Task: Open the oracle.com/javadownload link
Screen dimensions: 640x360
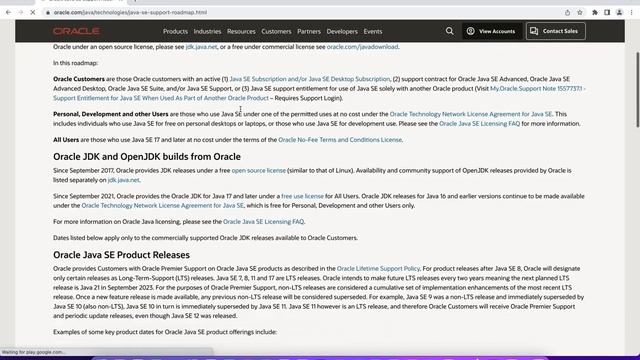Action: [x=362, y=47]
